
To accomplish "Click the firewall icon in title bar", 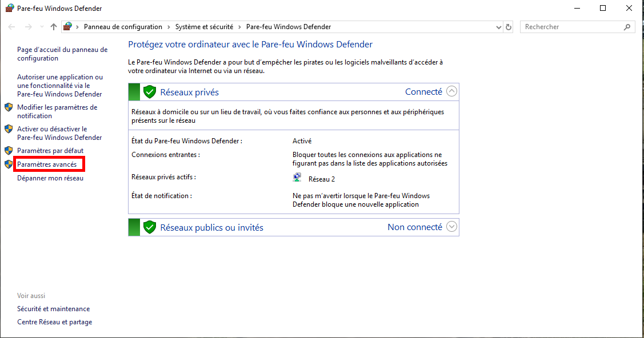I will point(10,8).
